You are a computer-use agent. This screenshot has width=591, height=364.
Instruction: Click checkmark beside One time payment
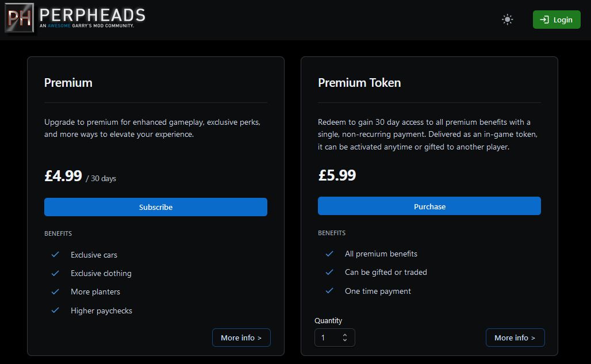(329, 291)
